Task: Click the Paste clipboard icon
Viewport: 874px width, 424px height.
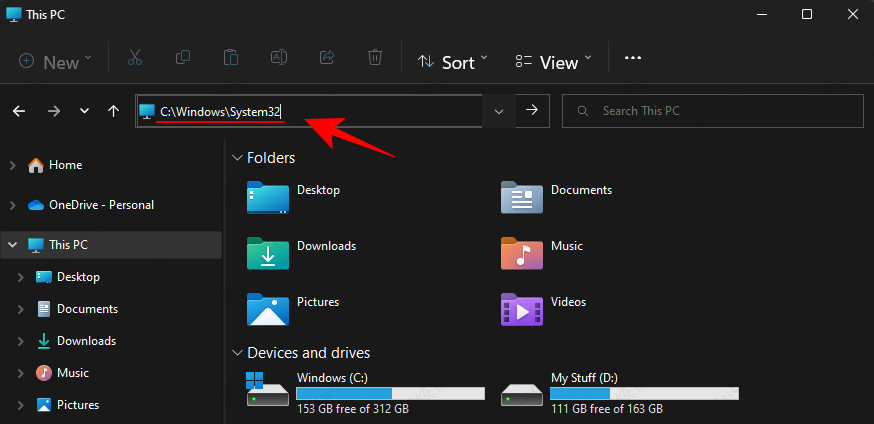Action: point(231,60)
